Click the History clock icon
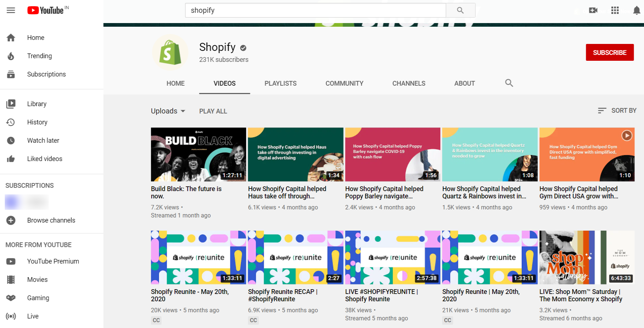The height and width of the screenshot is (328, 644). [11, 122]
